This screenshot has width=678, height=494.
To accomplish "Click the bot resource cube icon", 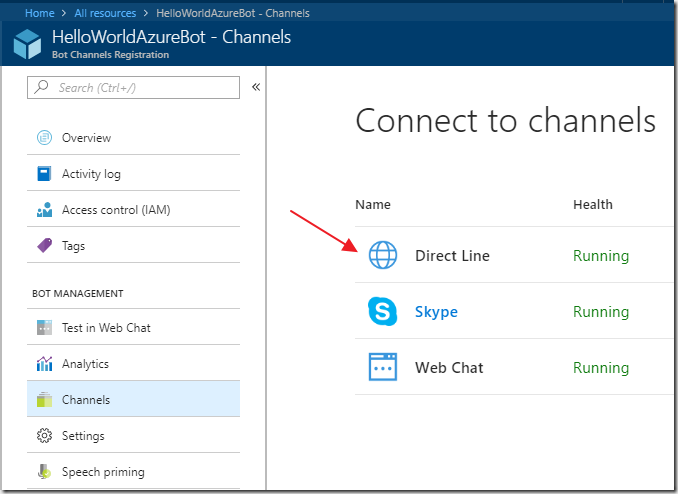I will pos(27,44).
